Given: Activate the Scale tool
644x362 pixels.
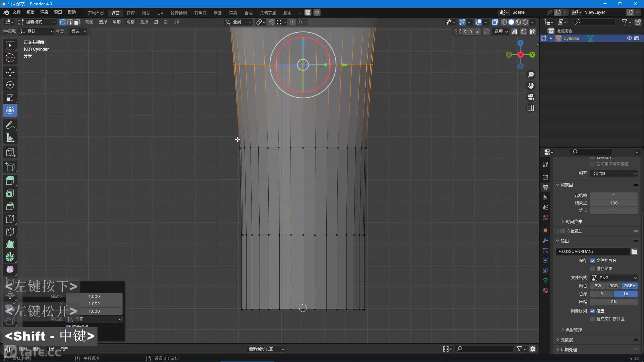Looking at the screenshot, I should pos(10,98).
